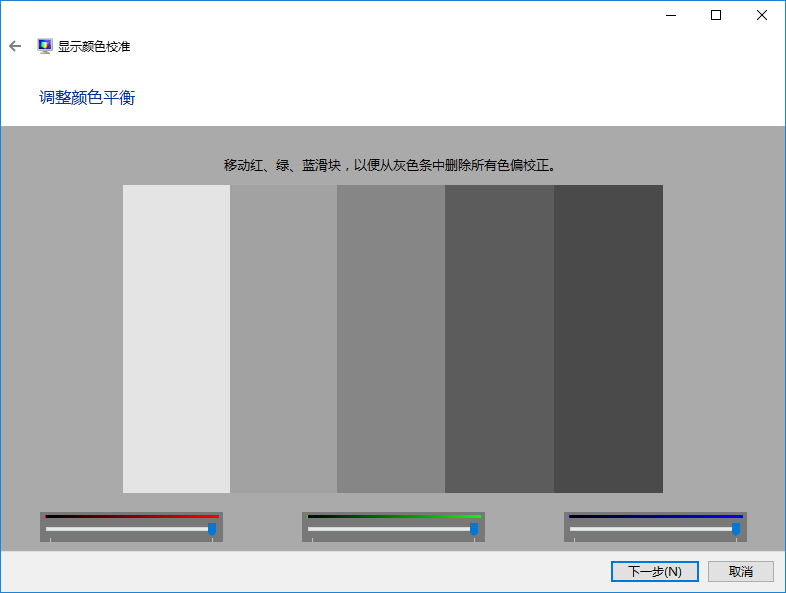
Task: Click the Display Color Calibration monitor icon
Action: (45, 46)
